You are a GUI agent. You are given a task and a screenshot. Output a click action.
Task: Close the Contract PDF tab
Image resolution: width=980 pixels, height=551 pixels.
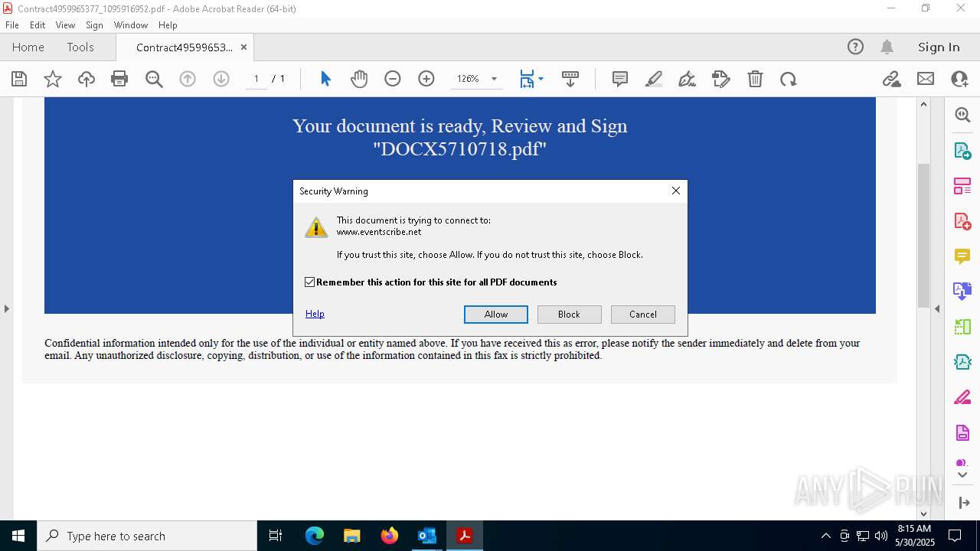tap(243, 47)
